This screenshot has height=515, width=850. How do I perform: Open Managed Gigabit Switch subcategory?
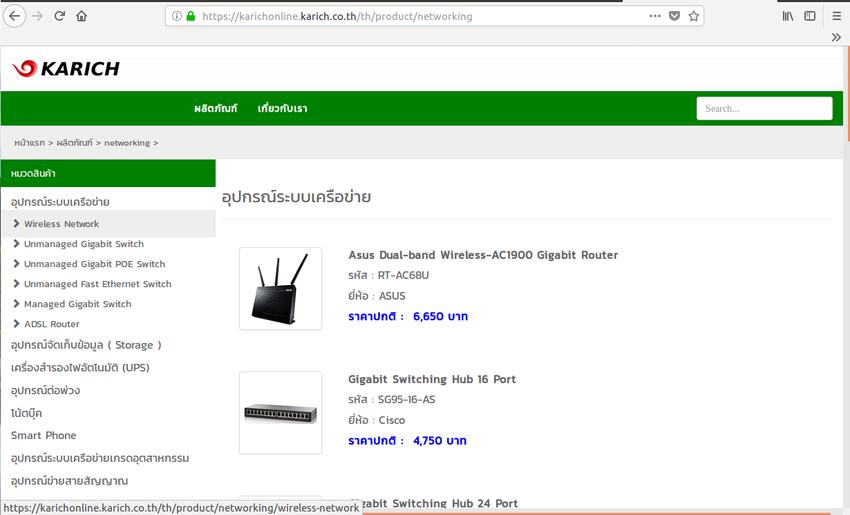(78, 304)
